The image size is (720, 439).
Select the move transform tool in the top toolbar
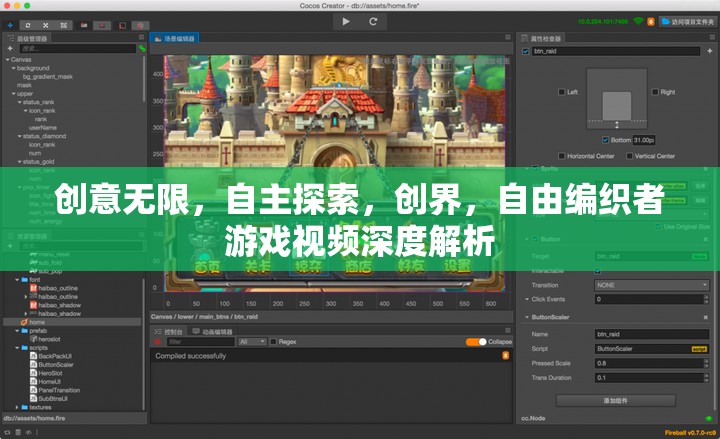[x=10, y=25]
